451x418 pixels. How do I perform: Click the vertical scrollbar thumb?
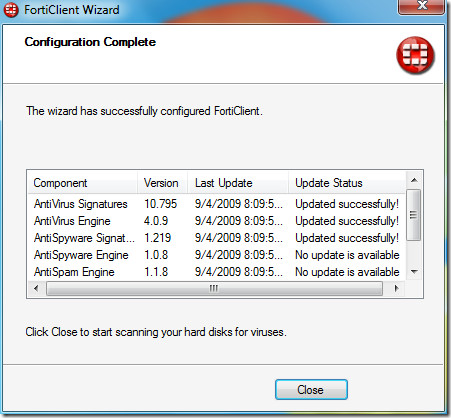coord(414,215)
